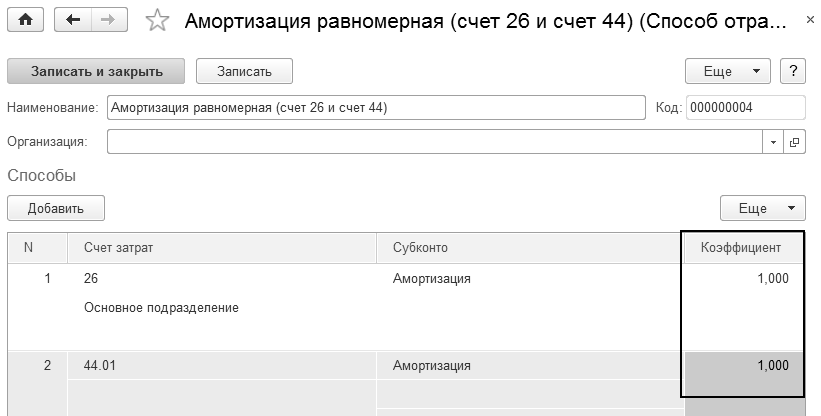
Task: Click Добавить to add a row
Action: click(56, 208)
